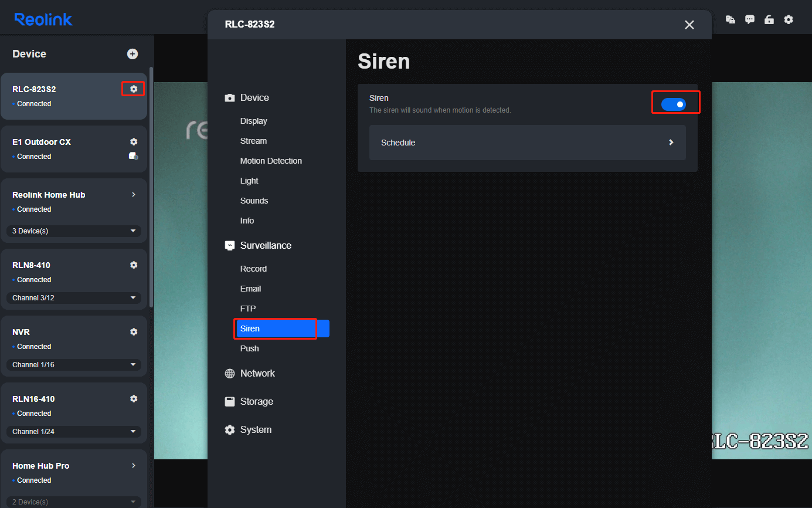This screenshot has width=812, height=508.
Task: Select the E1 Outdoor CX device card
Action: click(x=74, y=149)
